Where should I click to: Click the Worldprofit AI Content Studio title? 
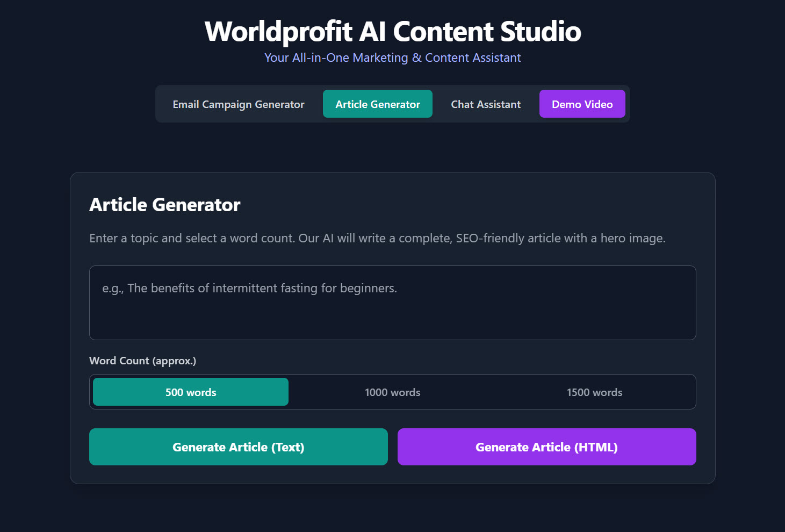[x=392, y=31]
